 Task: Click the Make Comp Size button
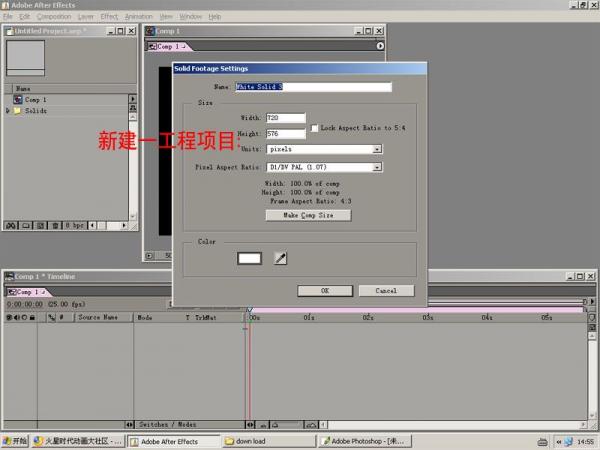click(308, 215)
